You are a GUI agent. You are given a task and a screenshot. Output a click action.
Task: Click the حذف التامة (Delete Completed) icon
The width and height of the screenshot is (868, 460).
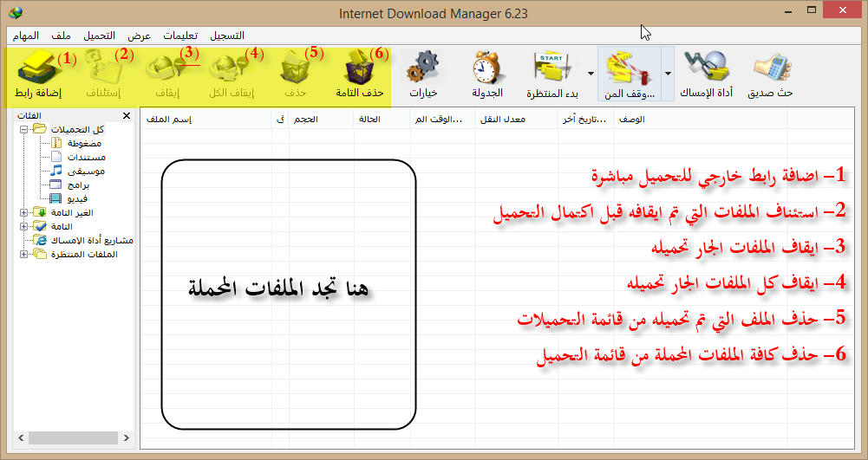(x=359, y=68)
